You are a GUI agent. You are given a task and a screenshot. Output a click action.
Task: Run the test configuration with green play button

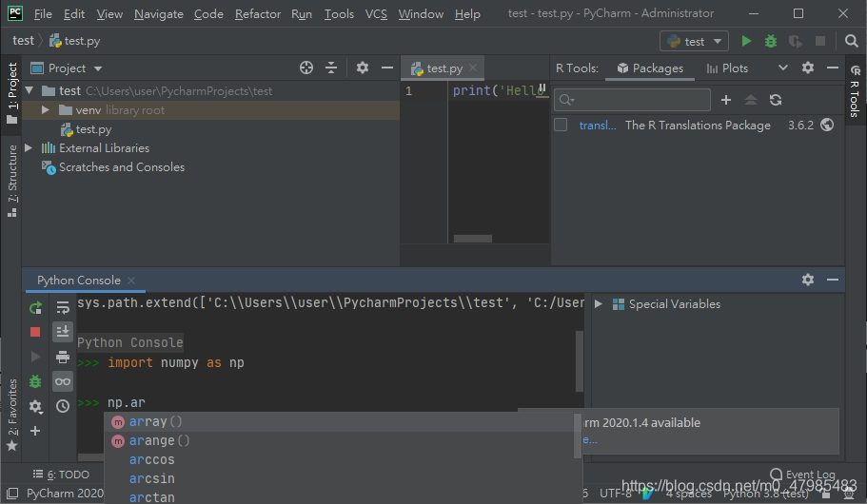tap(746, 41)
